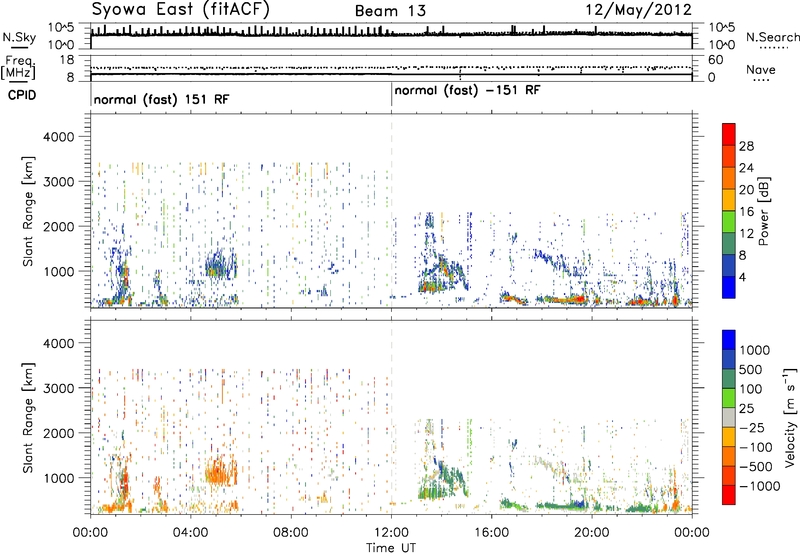Click the date '12/May/2012'
The image size is (800, 554).
click(x=639, y=10)
